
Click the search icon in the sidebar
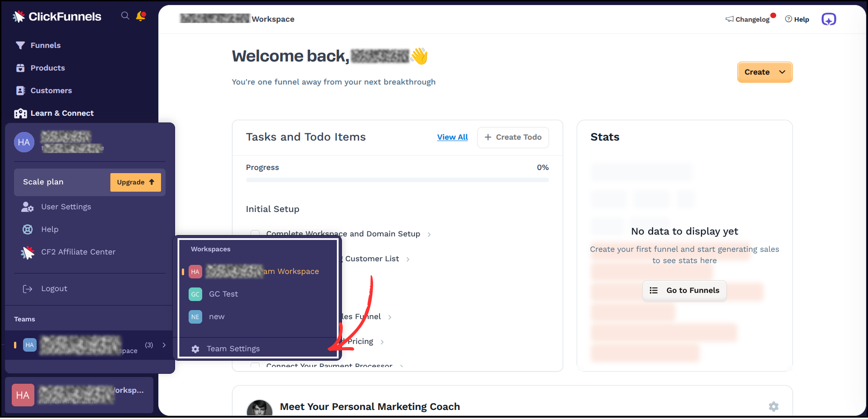(x=125, y=15)
